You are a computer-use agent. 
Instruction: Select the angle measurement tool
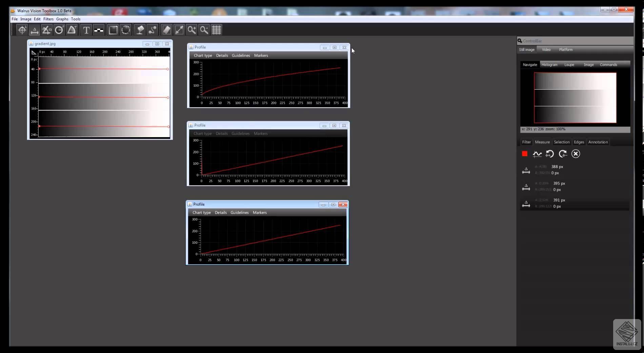[46, 30]
